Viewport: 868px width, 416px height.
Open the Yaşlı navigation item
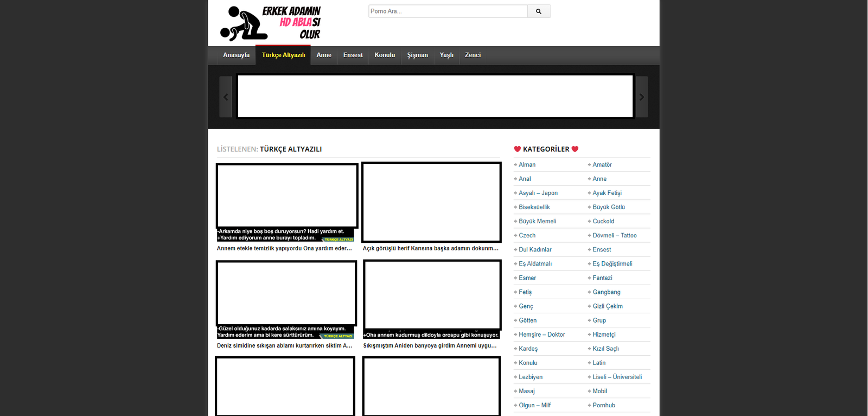tap(446, 55)
